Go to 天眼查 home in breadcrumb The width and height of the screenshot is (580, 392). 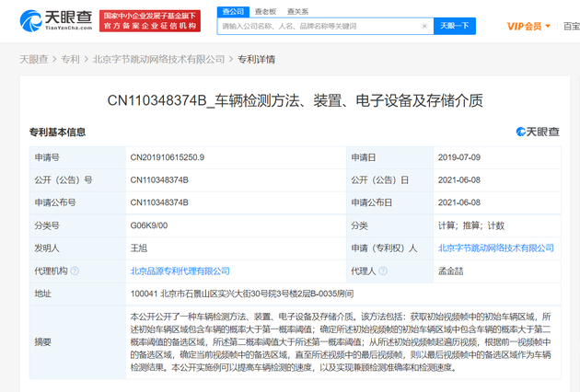[34, 60]
